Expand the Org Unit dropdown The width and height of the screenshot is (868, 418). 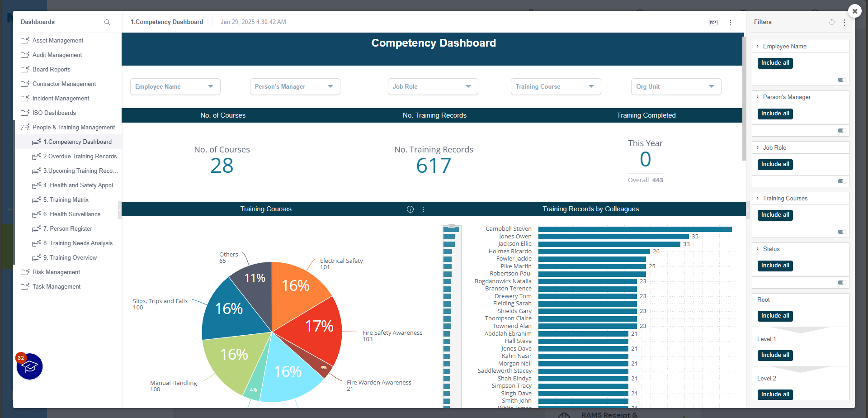point(675,87)
